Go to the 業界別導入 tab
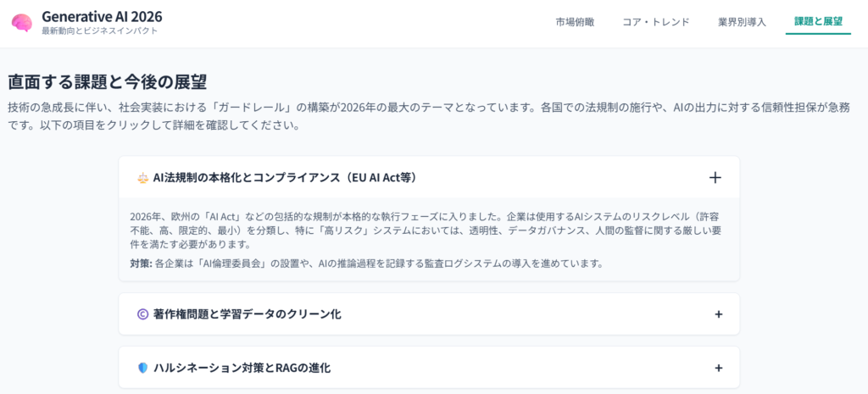 coord(742,22)
